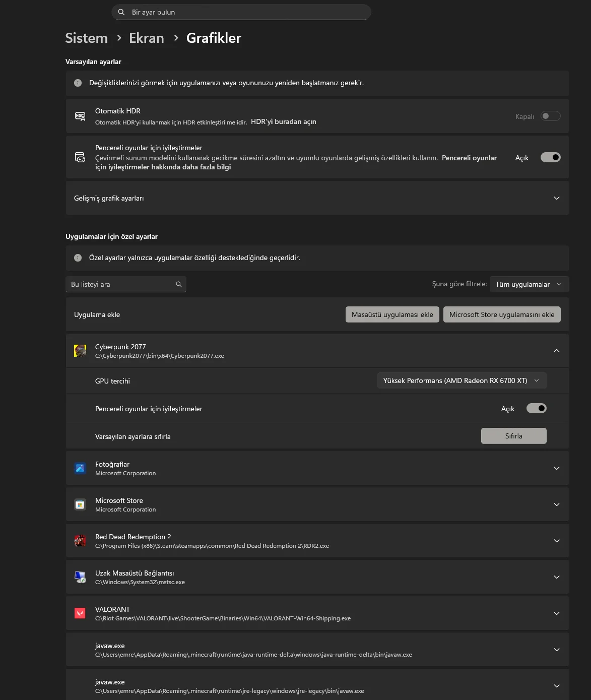Click the Uzak Masaüstü Bağlantısı icon
Image resolution: width=591 pixels, height=700 pixels.
pyautogui.click(x=81, y=577)
